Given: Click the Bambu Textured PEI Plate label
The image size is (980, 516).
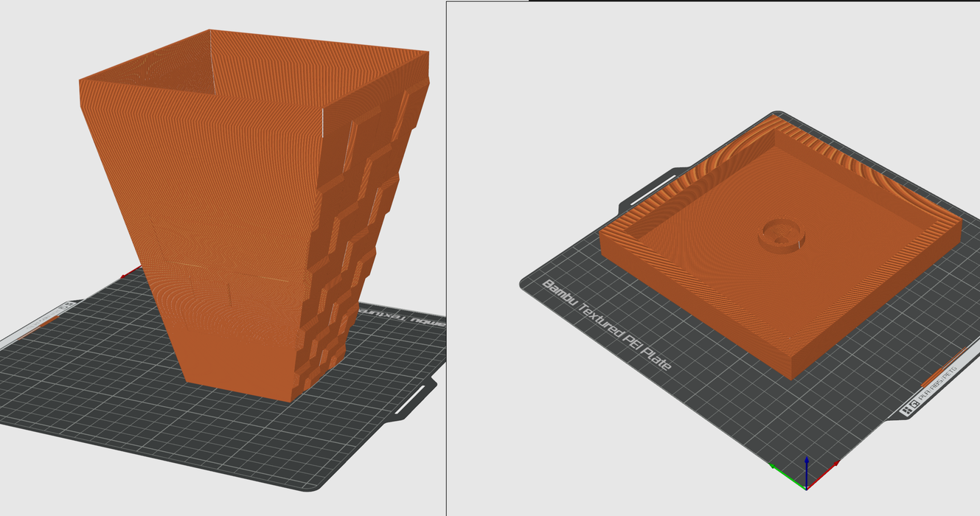Looking at the screenshot, I should point(606,324).
